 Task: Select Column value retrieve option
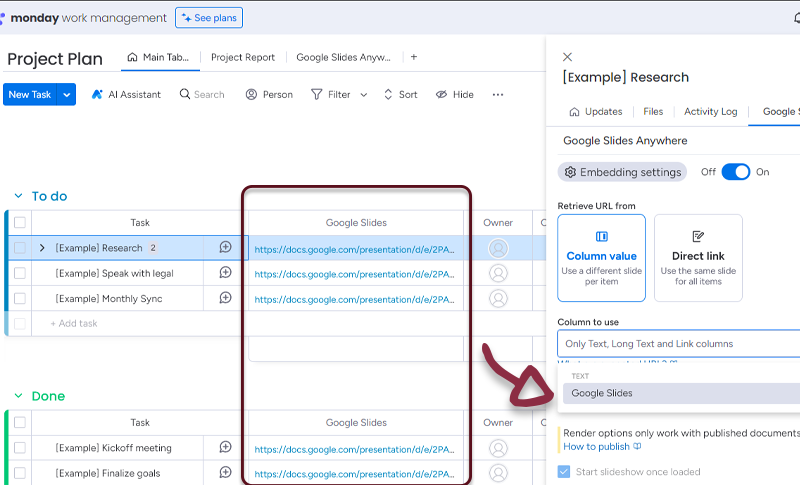(601, 257)
